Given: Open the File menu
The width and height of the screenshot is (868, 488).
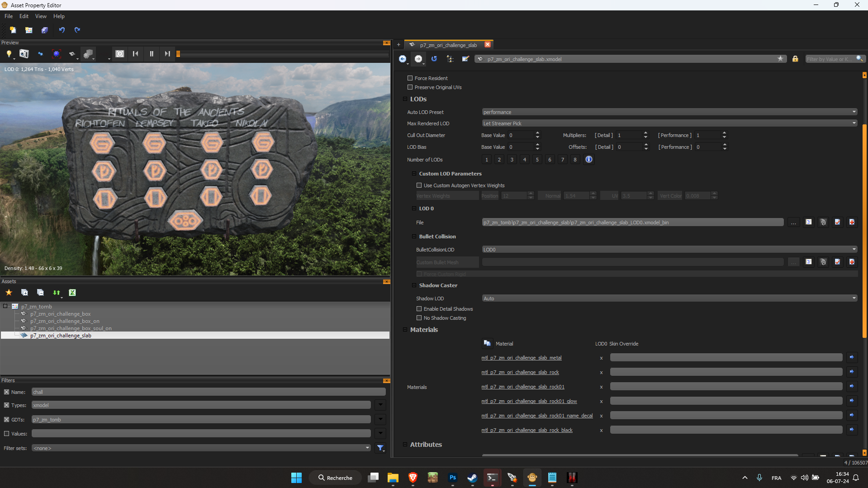Looking at the screenshot, I should tap(9, 16).
